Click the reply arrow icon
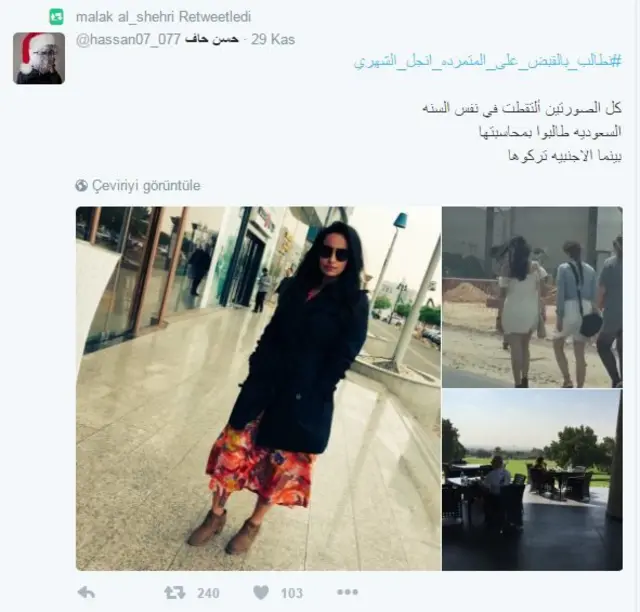Screen dimensions: 640x612 point(86,592)
